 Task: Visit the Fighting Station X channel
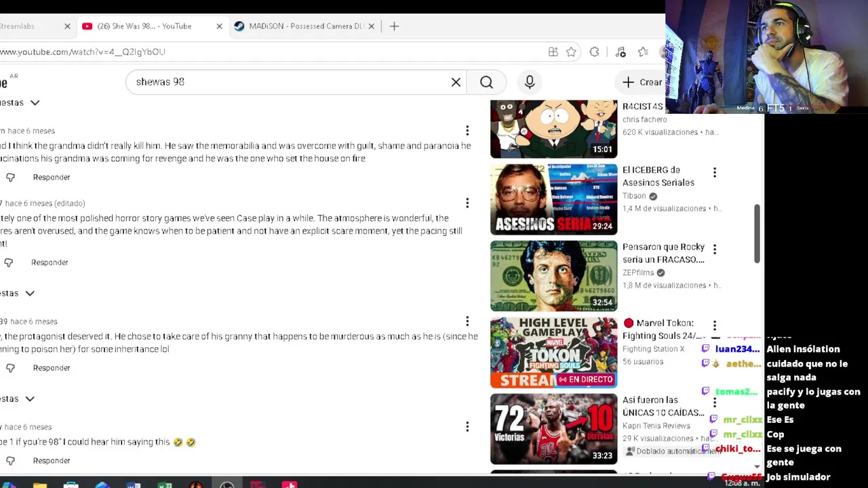(654, 349)
